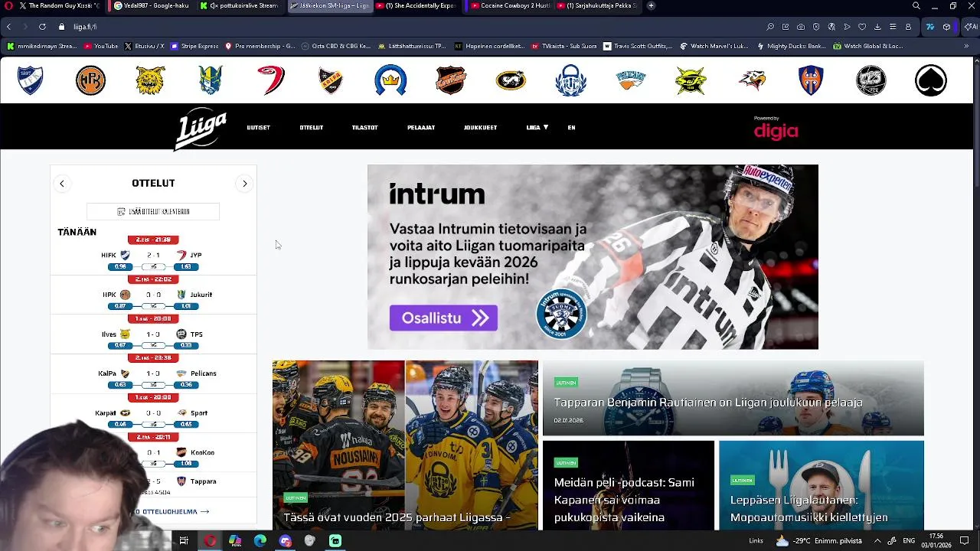Image resolution: width=980 pixels, height=551 pixels.
Task: Open the KalPa team logo in top bar
Action: click(331, 80)
